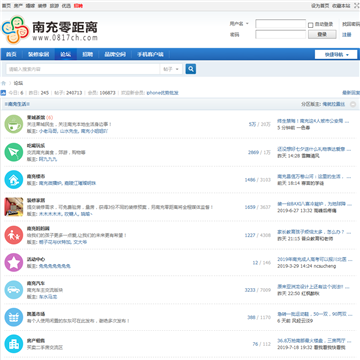Screen dimensions: 360x360
Task: Select the 招聘 tab in blue navbar
Action: click(88, 54)
